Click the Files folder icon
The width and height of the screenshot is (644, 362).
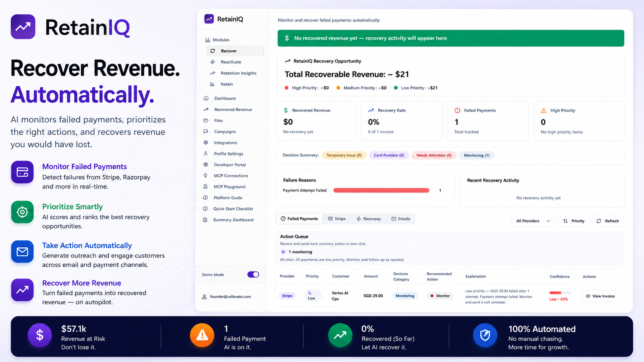(x=206, y=120)
